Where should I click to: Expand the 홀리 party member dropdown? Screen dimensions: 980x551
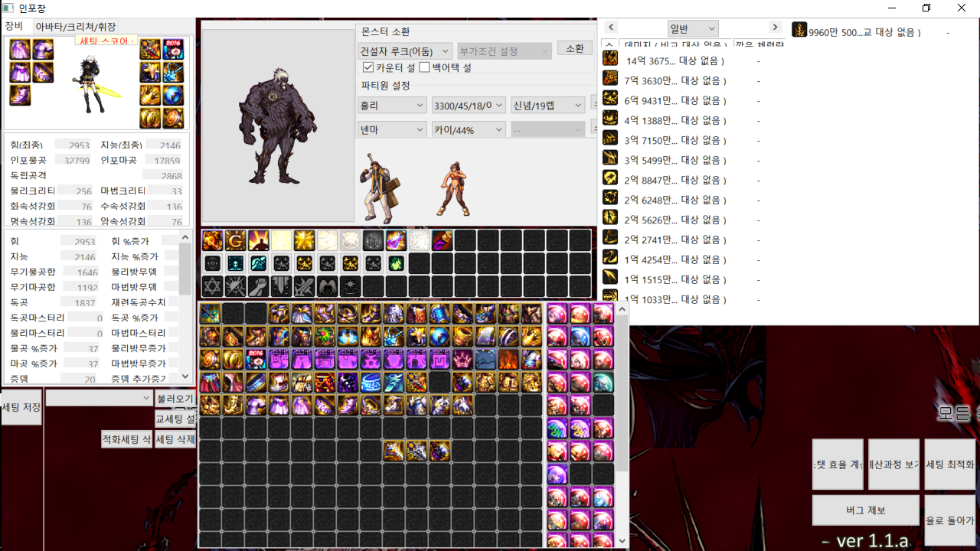[392, 105]
